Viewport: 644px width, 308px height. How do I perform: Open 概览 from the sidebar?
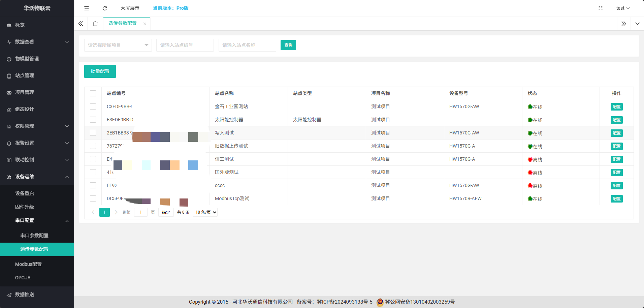point(20,25)
